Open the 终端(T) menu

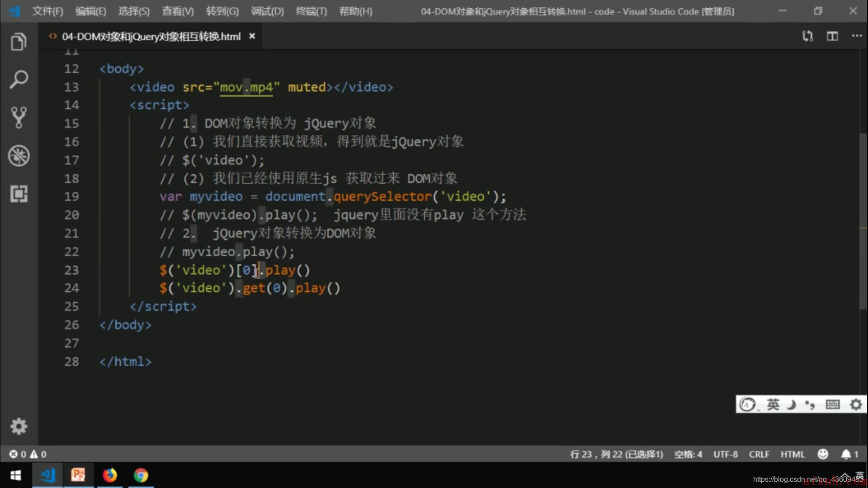311,11
